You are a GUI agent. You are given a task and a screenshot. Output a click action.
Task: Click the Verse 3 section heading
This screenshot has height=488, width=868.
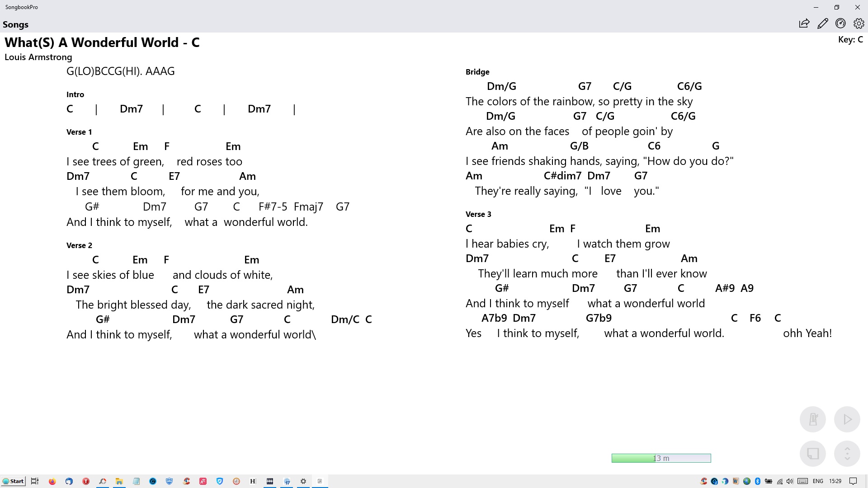click(x=478, y=214)
